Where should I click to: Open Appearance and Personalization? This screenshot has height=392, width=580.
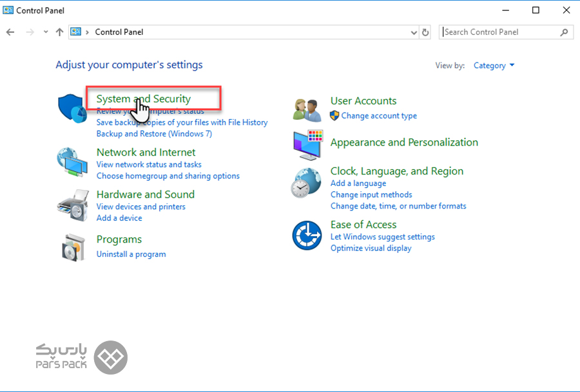404,142
